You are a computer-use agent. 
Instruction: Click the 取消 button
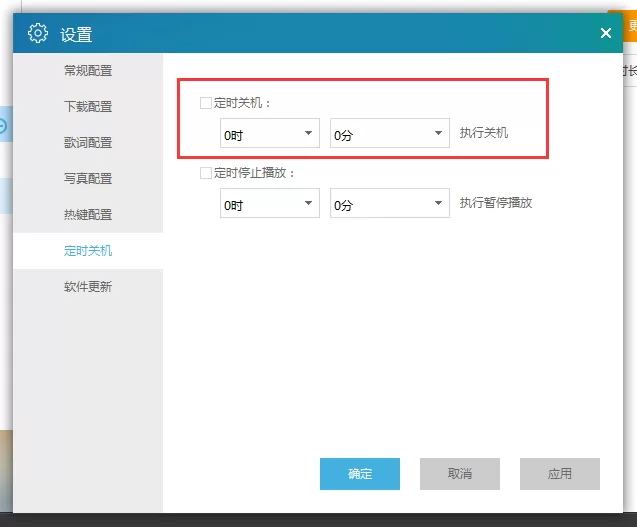(460, 474)
